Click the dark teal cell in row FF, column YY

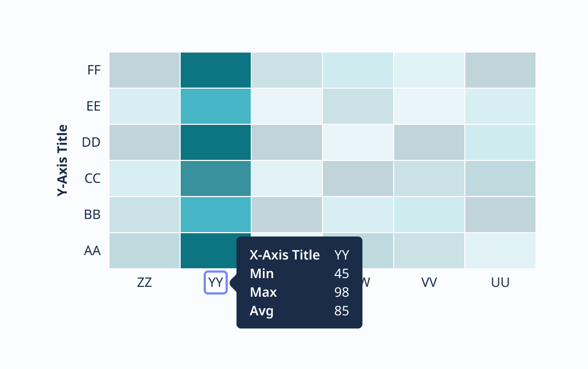[x=216, y=70]
